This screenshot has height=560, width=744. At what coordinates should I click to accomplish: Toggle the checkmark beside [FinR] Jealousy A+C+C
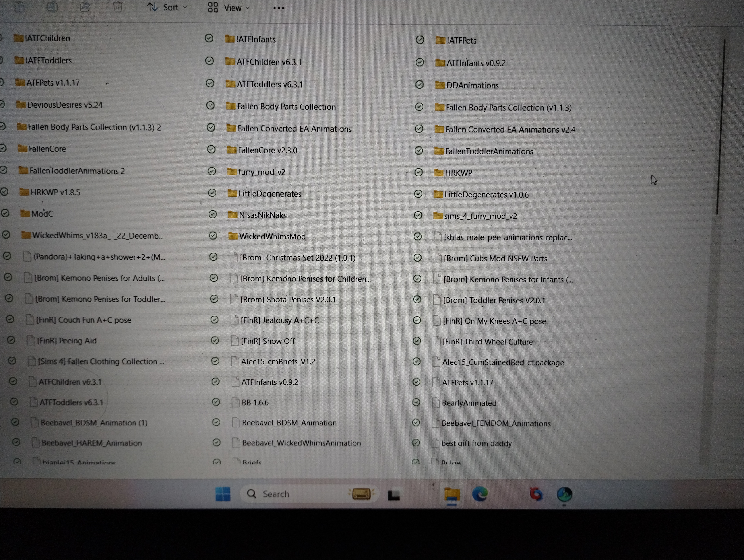(215, 320)
